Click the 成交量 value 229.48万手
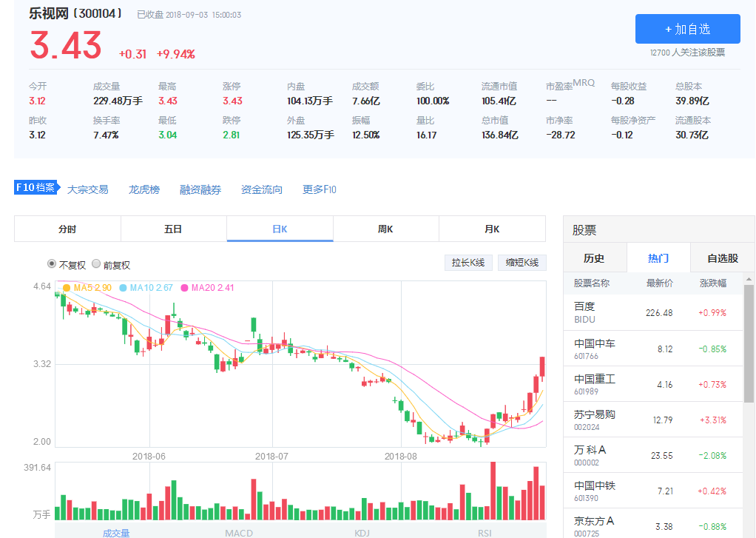This screenshot has height=538, width=756. [118, 101]
